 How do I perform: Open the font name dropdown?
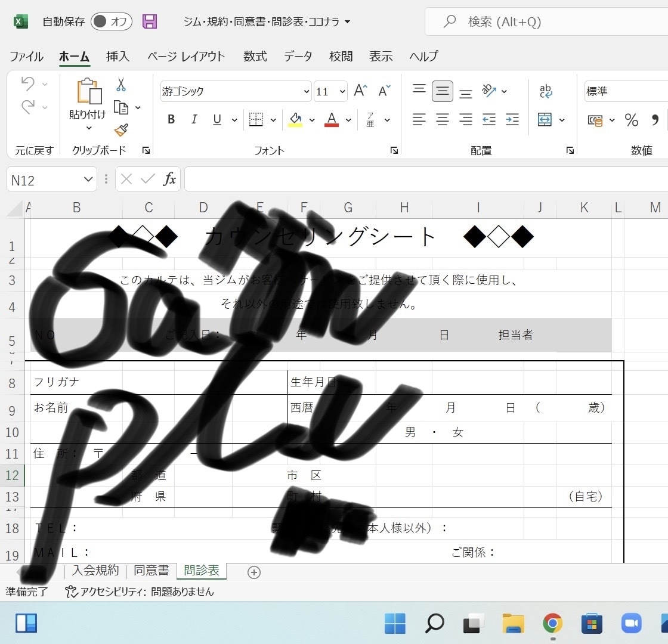point(306,92)
